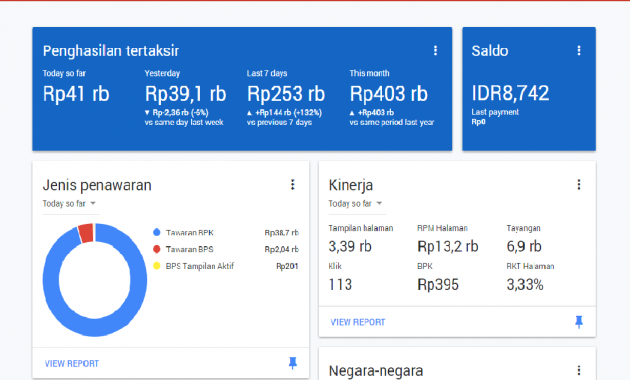
Task: Open the Saldo card three-dot menu
Action: (579, 50)
